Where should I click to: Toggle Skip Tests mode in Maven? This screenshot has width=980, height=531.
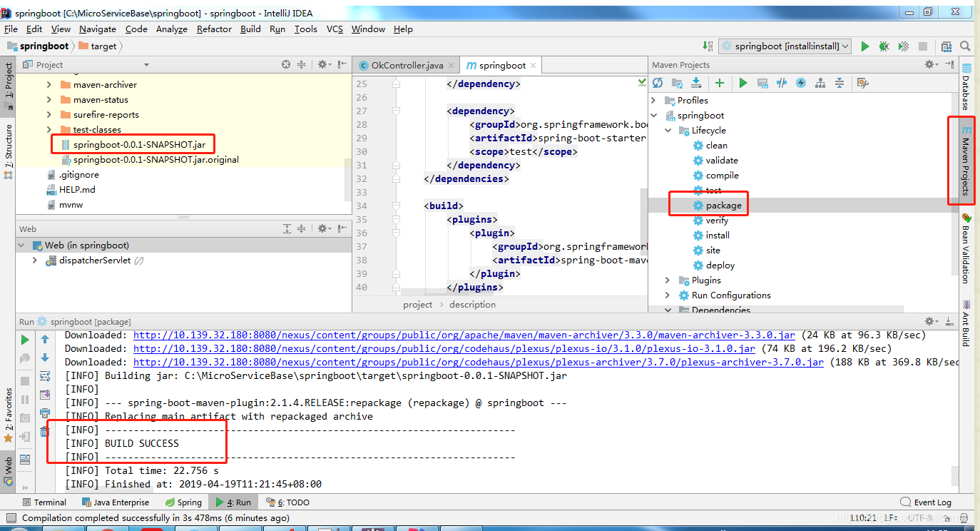[x=801, y=83]
